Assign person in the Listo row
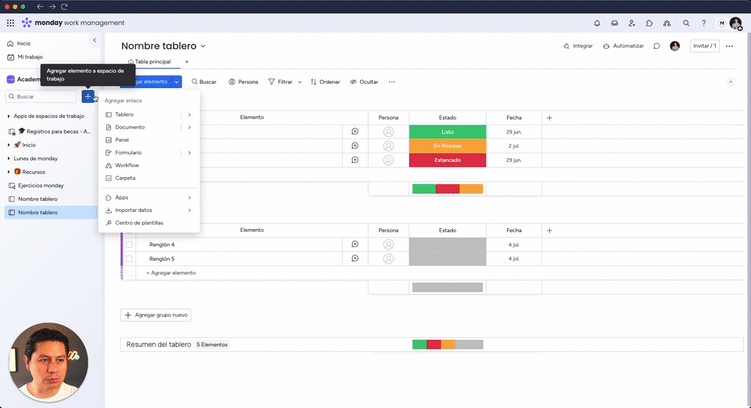751x408 pixels. point(388,131)
